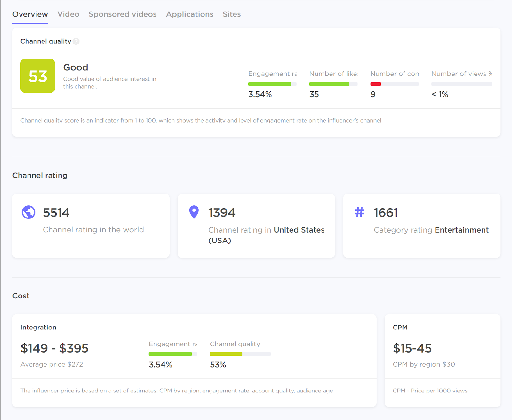This screenshot has height=420, width=512.
Task: Click the red Number of comments bar
Action: [376, 84]
